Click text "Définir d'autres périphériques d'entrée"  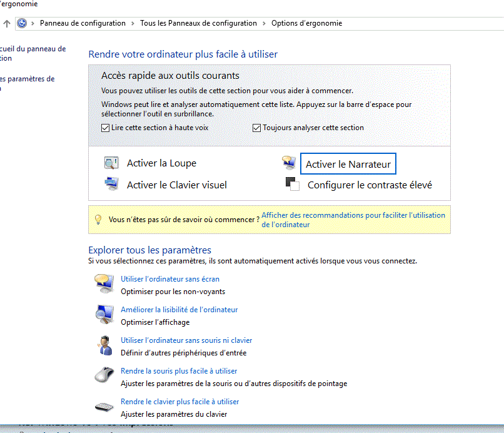[184, 353]
